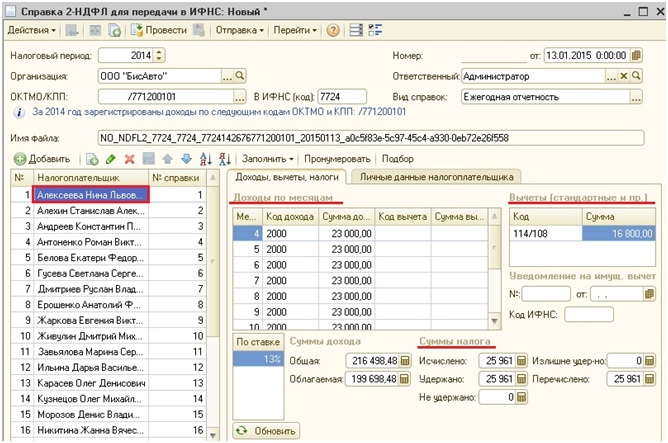Open calculator for Перечислено field
668x443 pixels.
(649, 379)
